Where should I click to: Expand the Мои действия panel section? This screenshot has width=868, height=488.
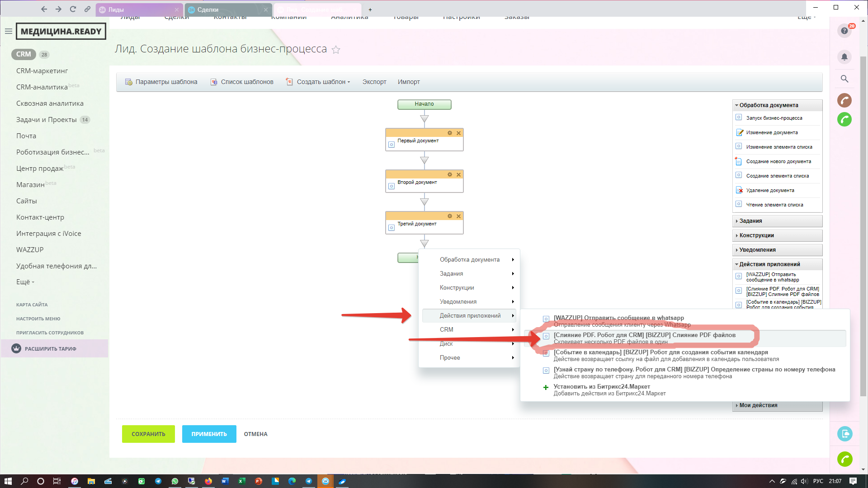coord(758,405)
